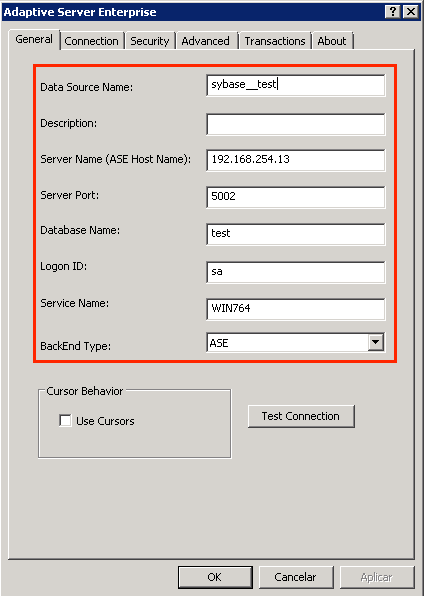The image size is (424, 596).
Task: Click the Database Name field containing test
Action: 295,234
